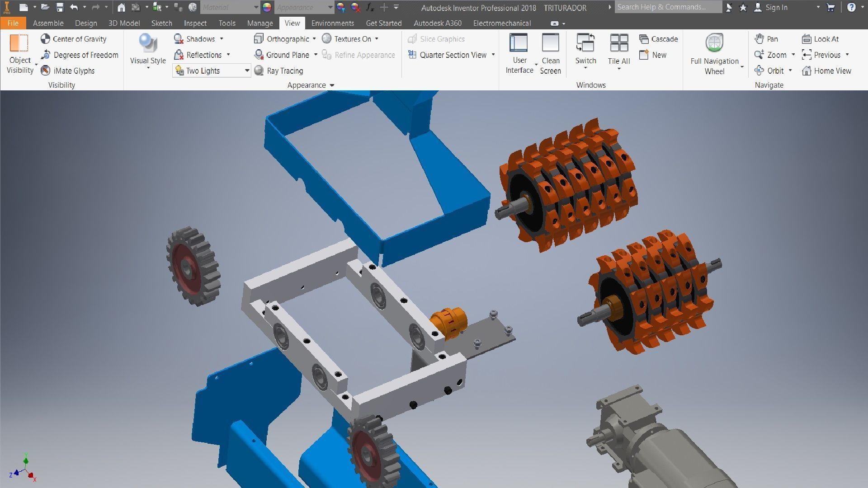Open the Full Navigation Wheel
This screenshot has height=488, width=868.
tap(714, 53)
